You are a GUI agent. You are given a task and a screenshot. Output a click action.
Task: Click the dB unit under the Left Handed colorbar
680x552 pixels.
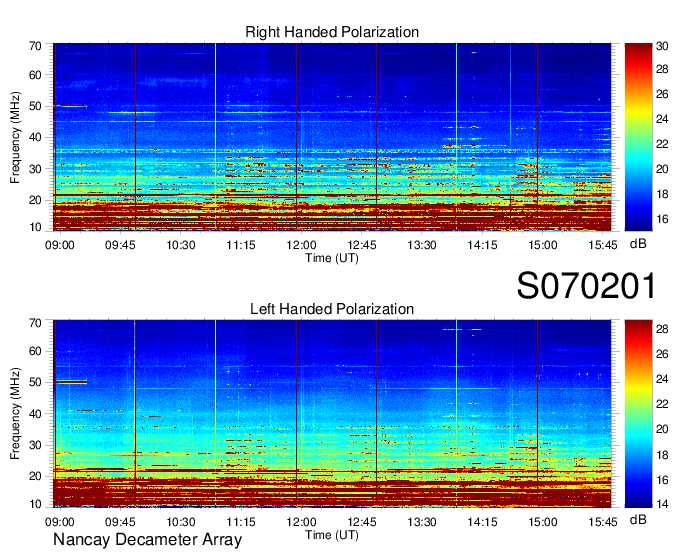coord(638,519)
